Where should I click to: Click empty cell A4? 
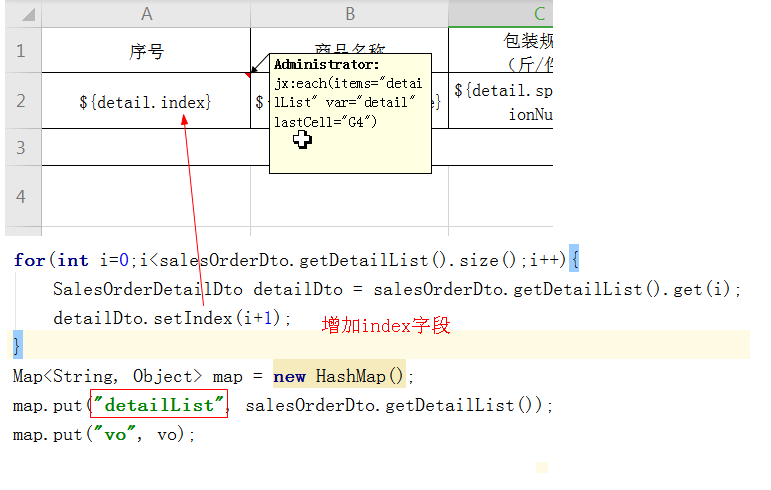click(x=146, y=197)
